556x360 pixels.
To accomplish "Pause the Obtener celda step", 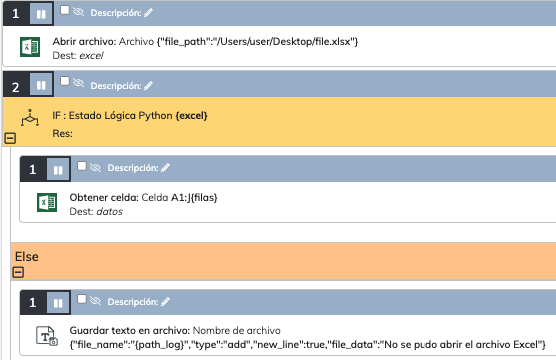I will (x=58, y=170).
